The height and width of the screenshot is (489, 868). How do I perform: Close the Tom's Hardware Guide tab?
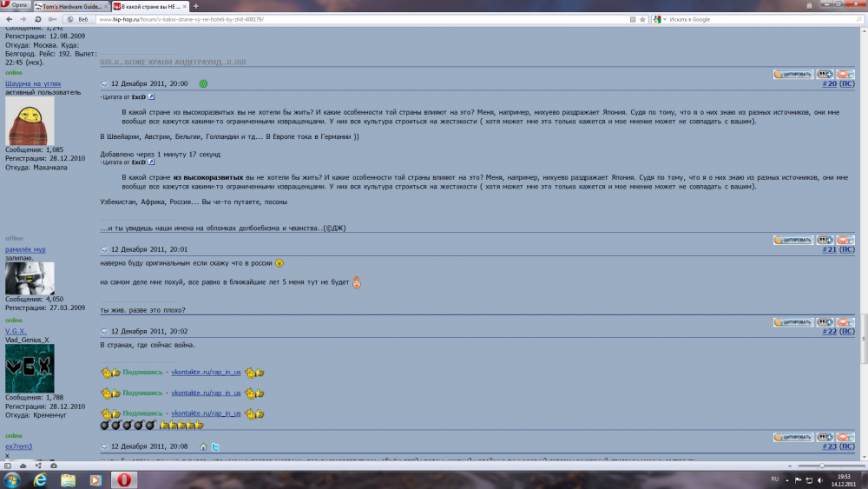[106, 7]
